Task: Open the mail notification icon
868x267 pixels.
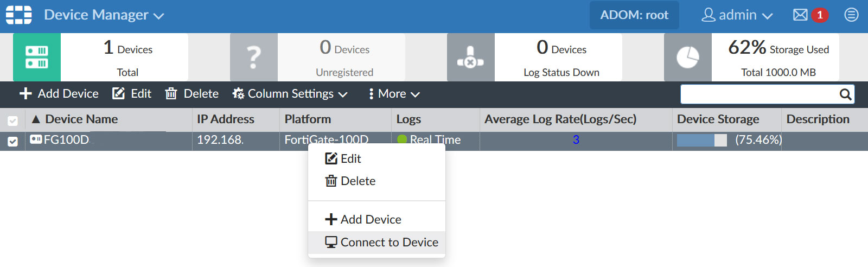Action: coord(800,15)
